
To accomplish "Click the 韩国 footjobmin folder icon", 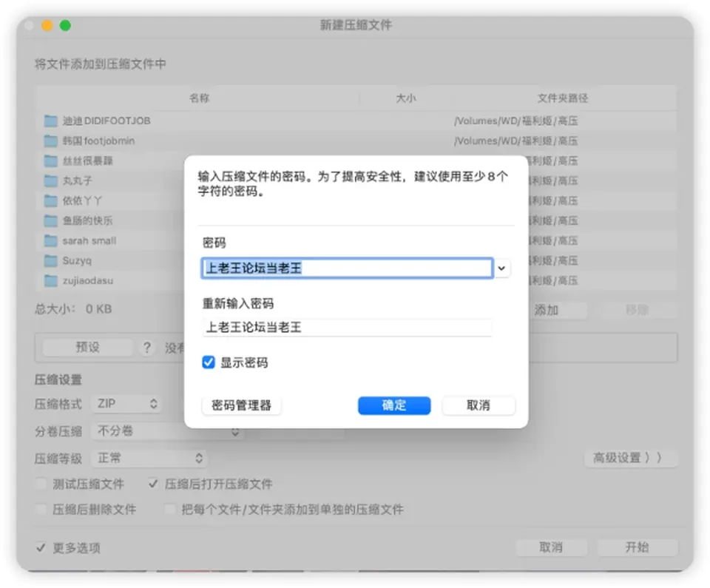I will [51, 141].
